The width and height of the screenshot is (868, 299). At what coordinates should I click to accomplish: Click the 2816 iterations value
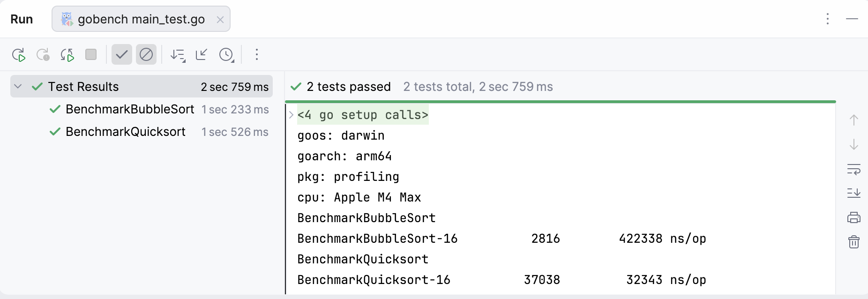pyautogui.click(x=546, y=239)
